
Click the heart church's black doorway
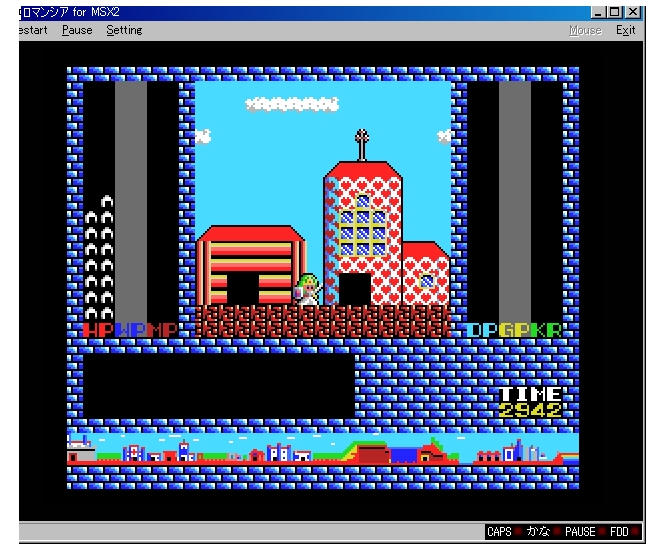(355, 288)
